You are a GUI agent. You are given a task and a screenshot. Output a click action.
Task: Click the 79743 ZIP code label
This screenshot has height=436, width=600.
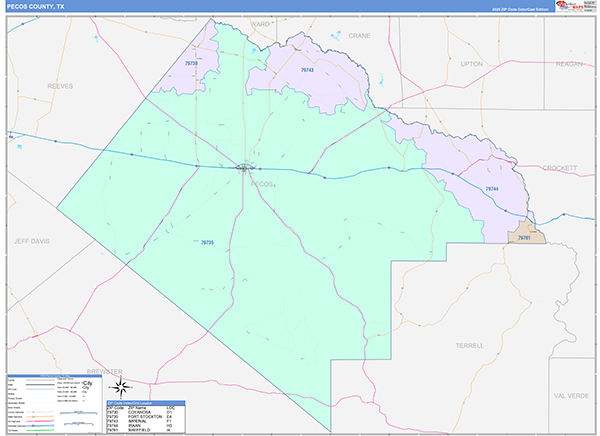(307, 70)
